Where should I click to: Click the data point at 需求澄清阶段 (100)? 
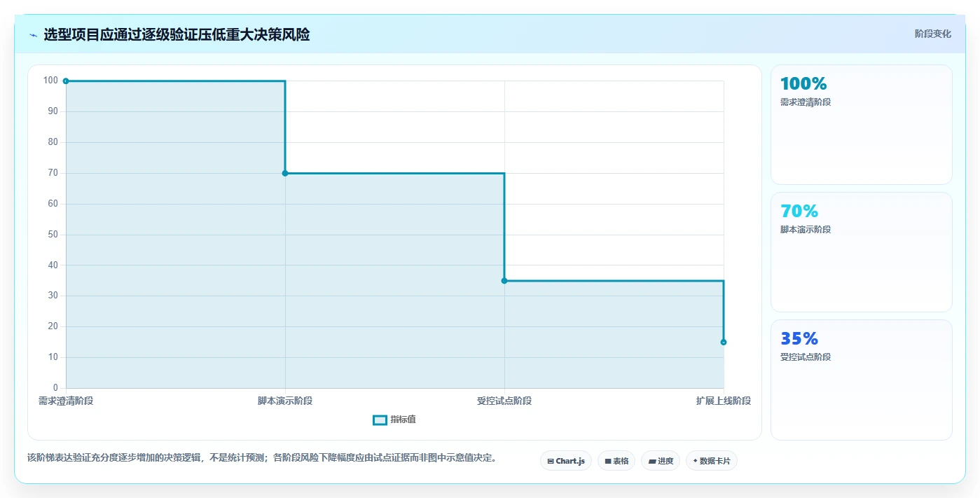point(66,81)
